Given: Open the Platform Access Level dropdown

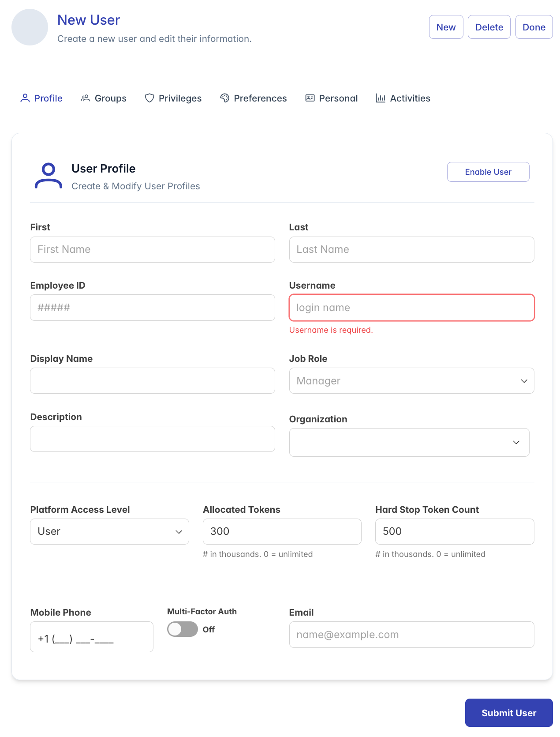Looking at the screenshot, I should coord(109,531).
